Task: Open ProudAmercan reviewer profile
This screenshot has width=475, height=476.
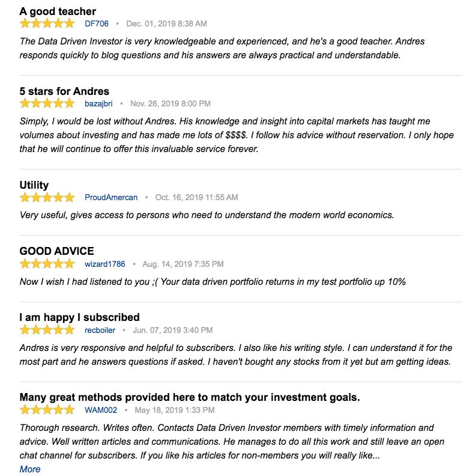Action: [x=111, y=197]
